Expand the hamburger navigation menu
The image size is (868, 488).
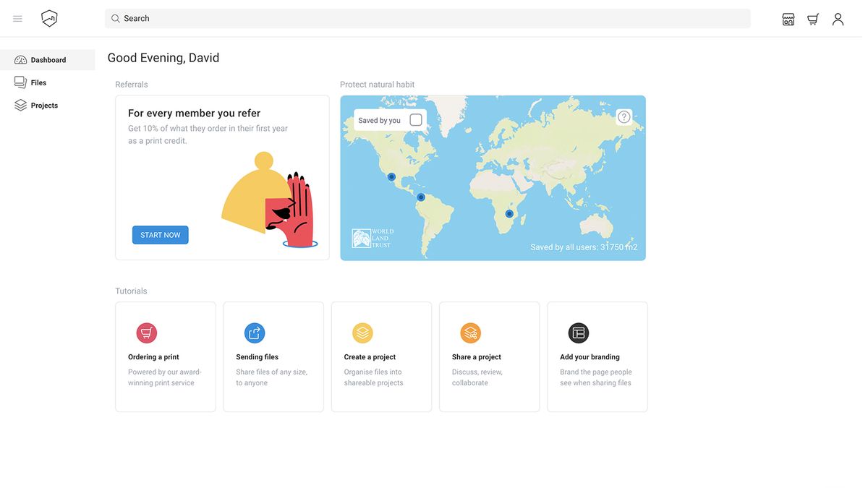[17, 18]
